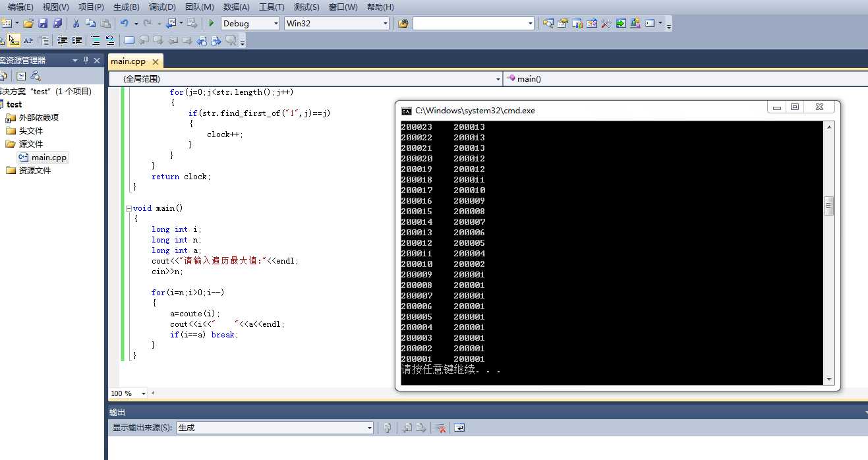868x460 pixels.
Task: Click the Open File folder icon
Action: point(28,23)
